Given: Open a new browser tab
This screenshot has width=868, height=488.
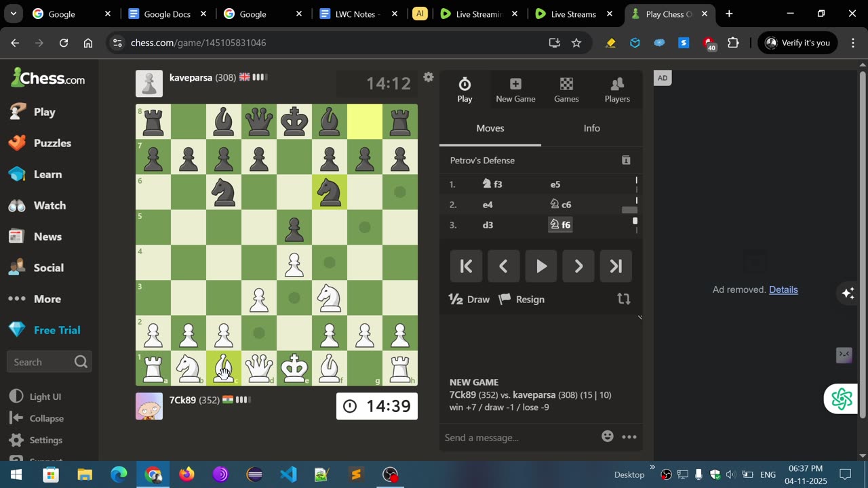Looking at the screenshot, I should tap(729, 14).
